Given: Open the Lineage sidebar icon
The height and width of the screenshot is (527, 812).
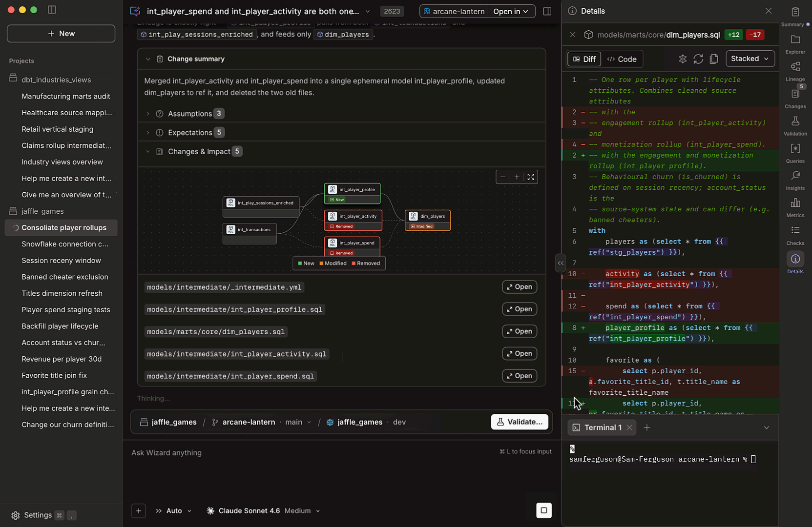Looking at the screenshot, I should coord(795,66).
